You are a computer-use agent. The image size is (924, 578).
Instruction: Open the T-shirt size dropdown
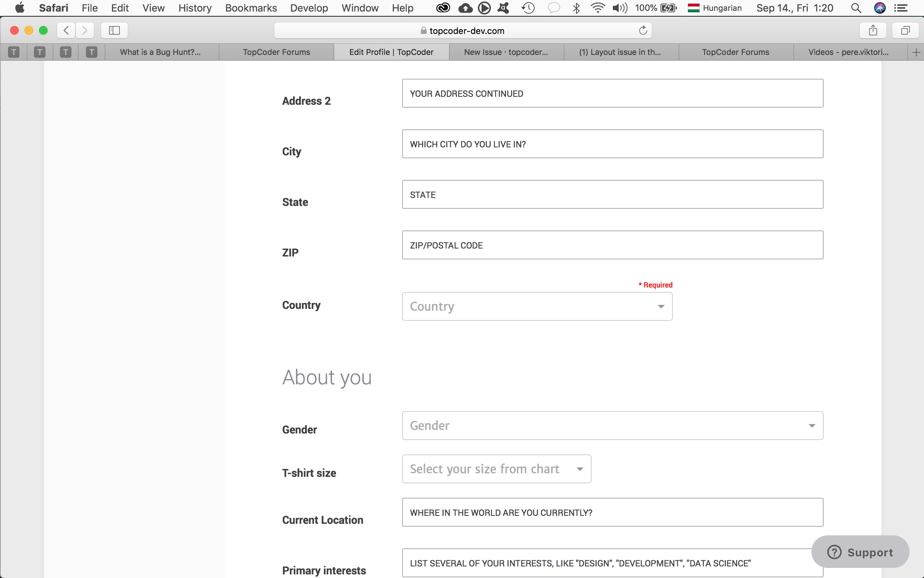point(496,469)
